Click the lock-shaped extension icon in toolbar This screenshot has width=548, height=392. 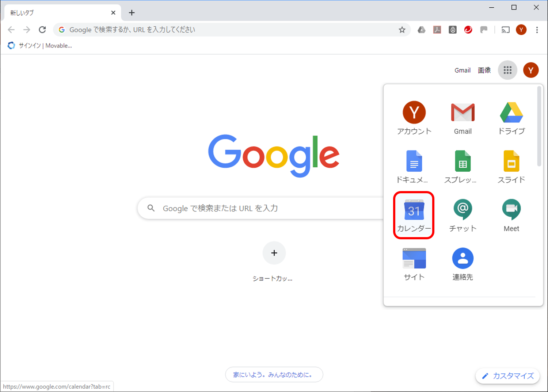(x=453, y=30)
